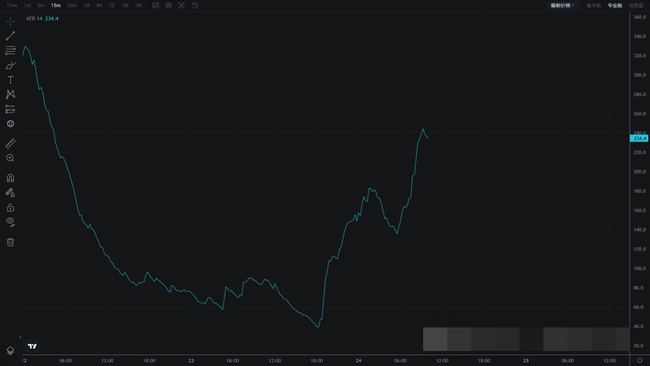
Task: Open the chart patterns tool
Action: pos(10,95)
